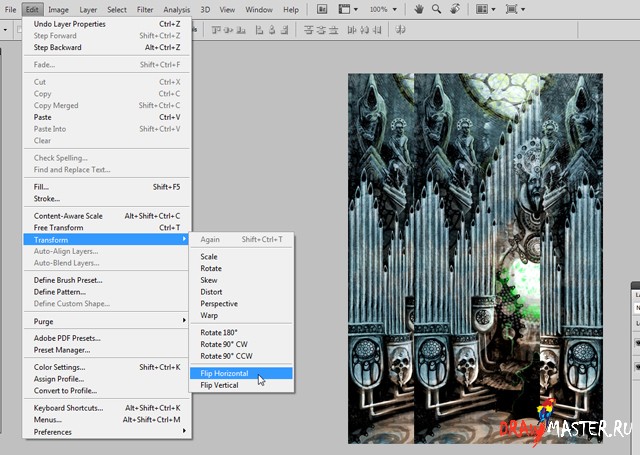Open the Stroke... dialog
The height and width of the screenshot is (455, 640).
point(107,199)
